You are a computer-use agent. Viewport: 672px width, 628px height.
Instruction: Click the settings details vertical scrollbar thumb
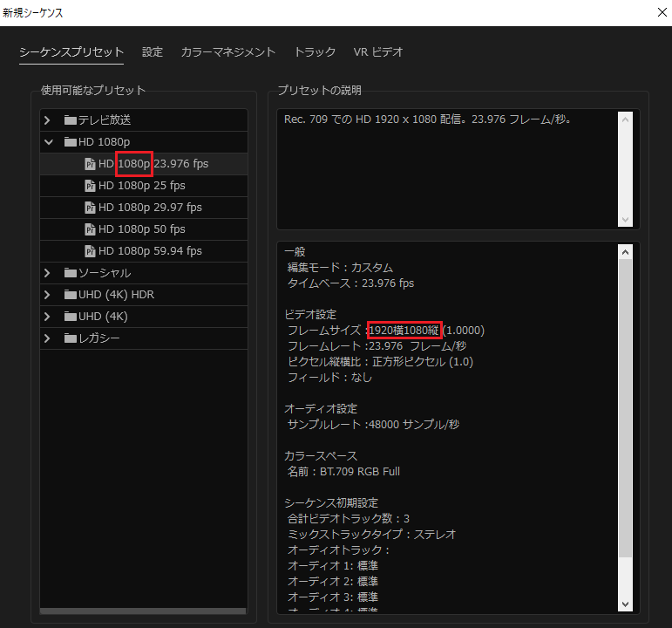pos(625,407)
